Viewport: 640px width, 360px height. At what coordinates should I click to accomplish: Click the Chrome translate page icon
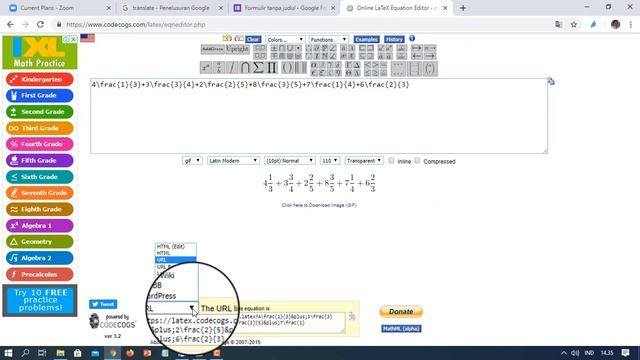tap(558, 24)
